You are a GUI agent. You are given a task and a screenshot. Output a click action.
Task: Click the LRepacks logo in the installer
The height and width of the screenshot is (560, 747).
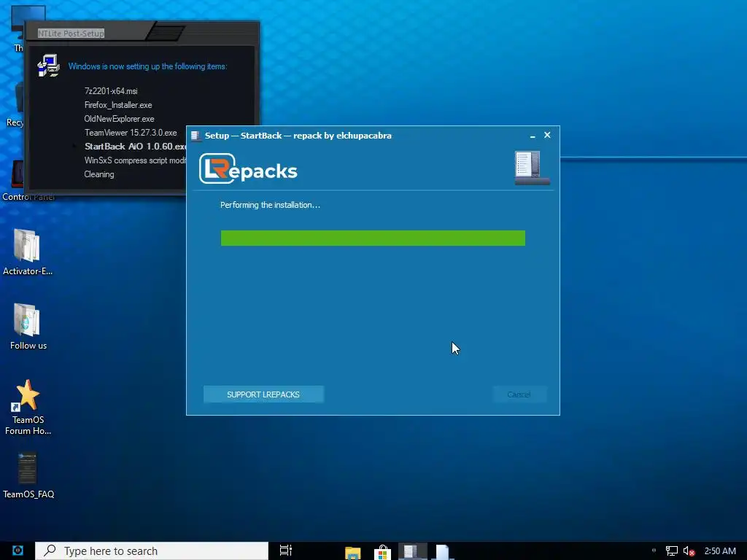[248, 168]
